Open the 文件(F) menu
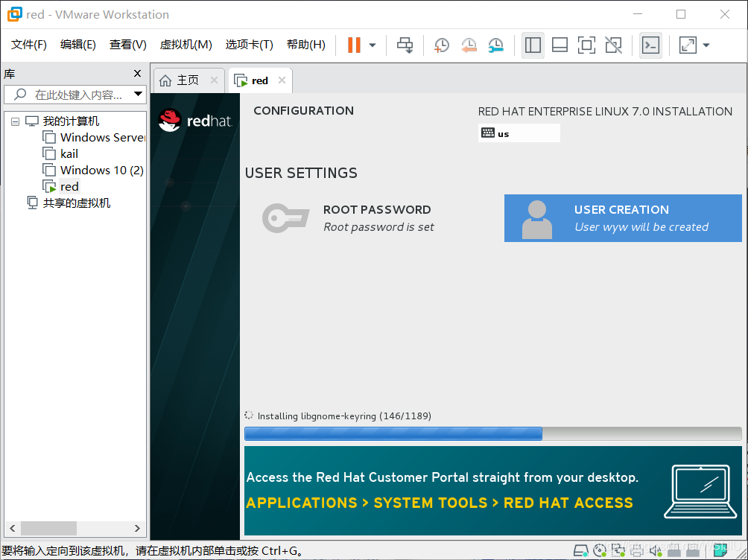The width and height of the screenshot is (748, 560). (28, 45)
